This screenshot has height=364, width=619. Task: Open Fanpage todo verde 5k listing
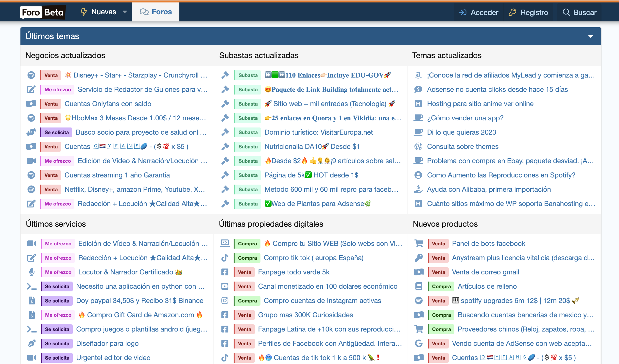[293, 272]
